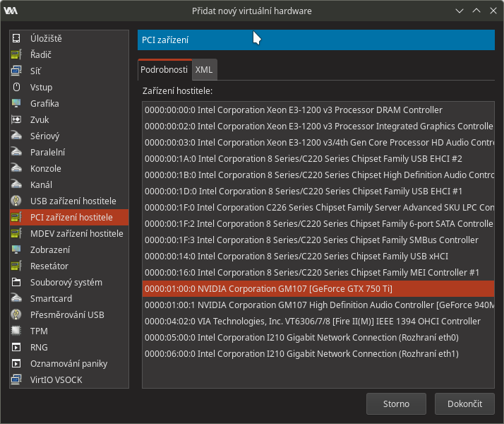Click the virt-manager logo in the title bar
The height and width of the screenshot is (424, 504).
coord(11,11)
